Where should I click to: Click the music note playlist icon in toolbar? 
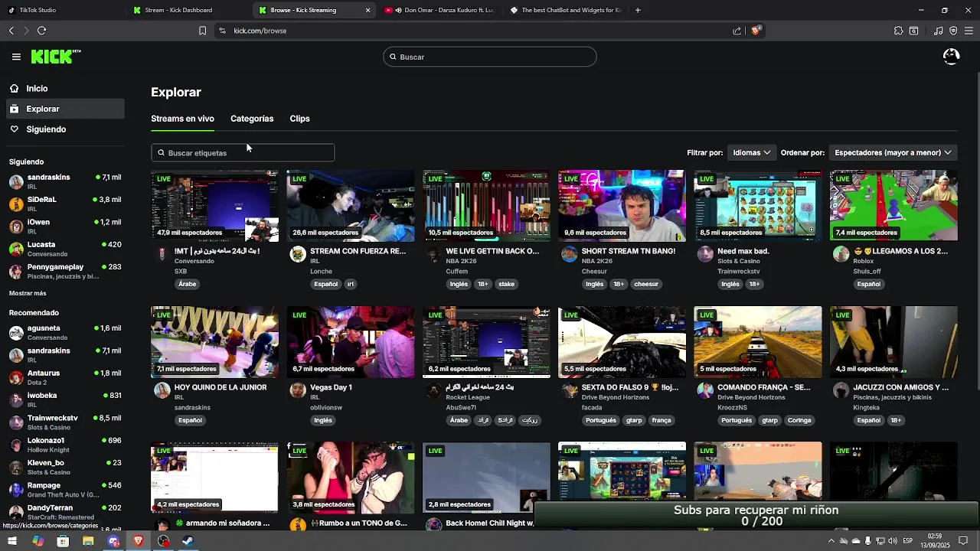[939, 31]
